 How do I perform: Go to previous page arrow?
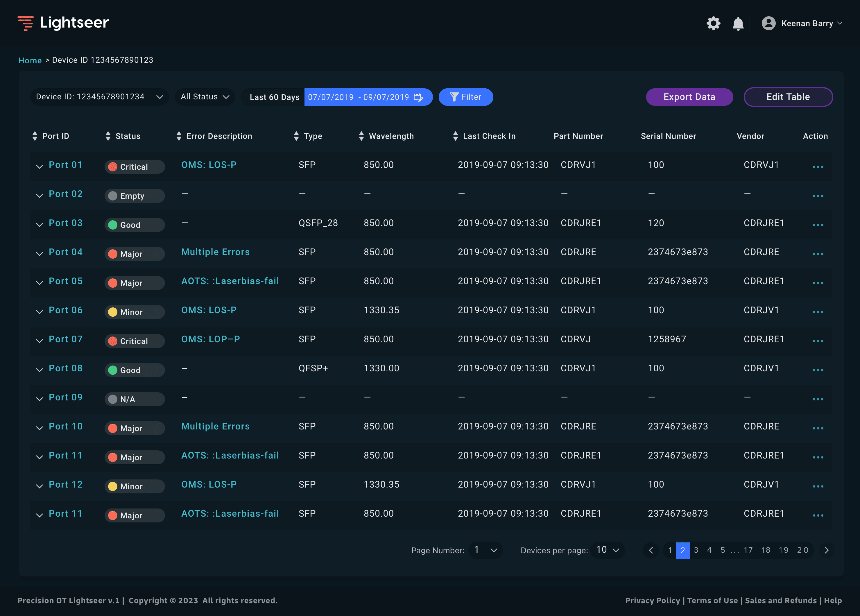pyautogui.click(x=651, y=550)
